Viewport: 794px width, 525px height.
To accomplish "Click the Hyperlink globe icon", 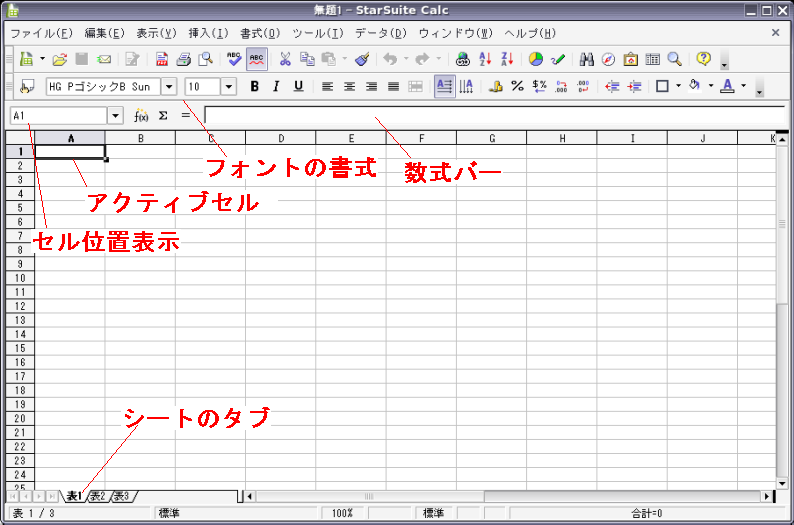I will click(463, 59).
